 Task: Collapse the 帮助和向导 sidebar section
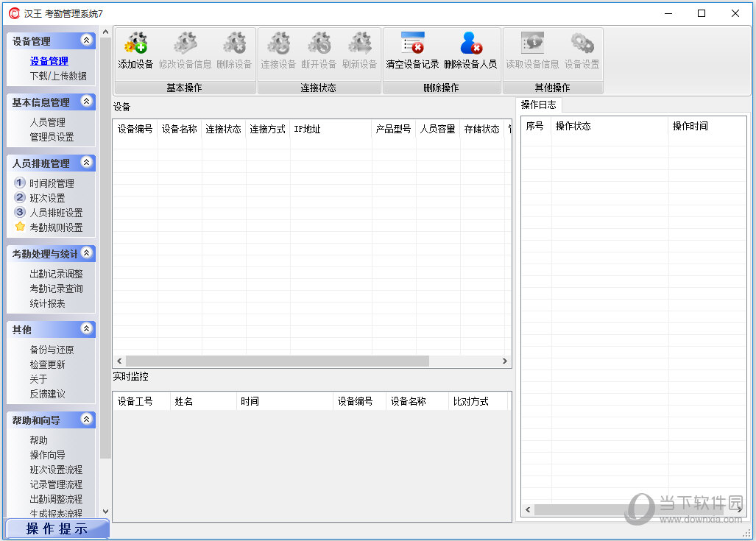86,420
